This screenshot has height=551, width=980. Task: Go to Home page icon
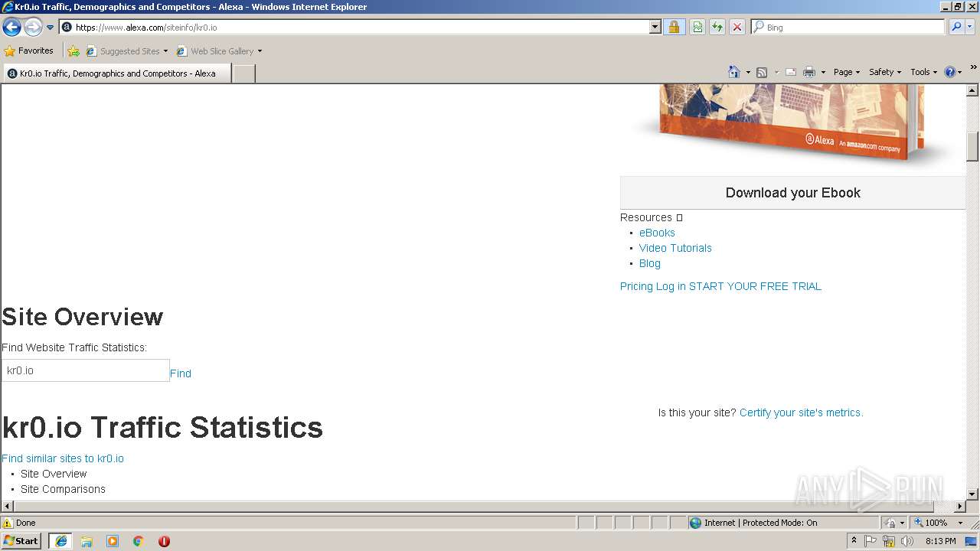point(733,72)
